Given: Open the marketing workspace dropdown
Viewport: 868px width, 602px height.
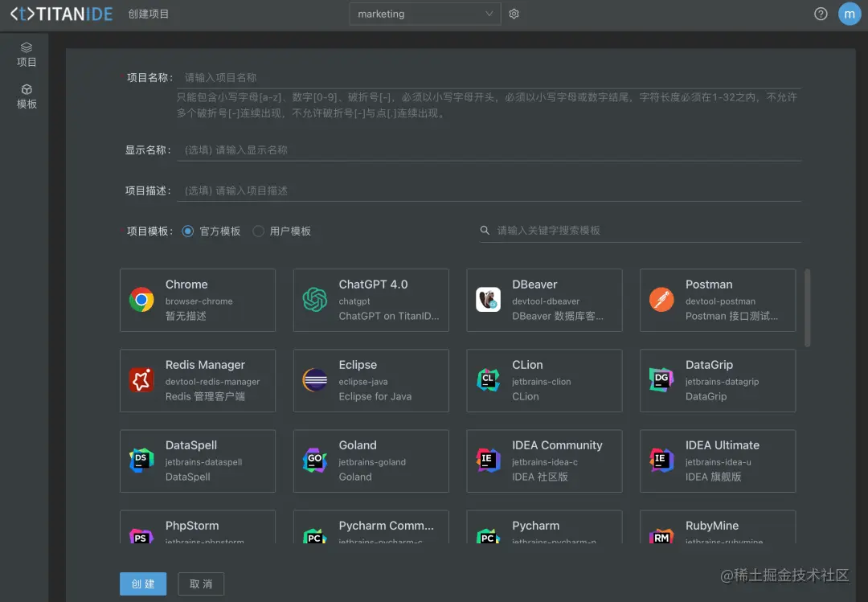Looking at the screenshot, I should tap(424, 14).
